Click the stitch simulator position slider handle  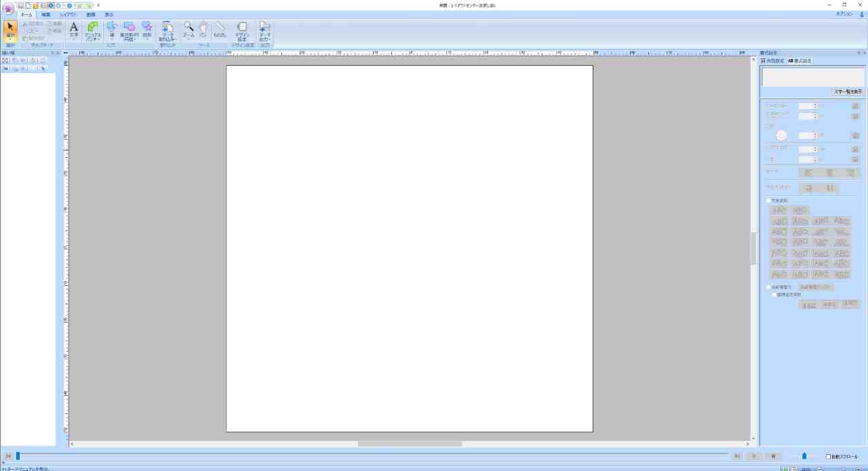tap(18, 456)
